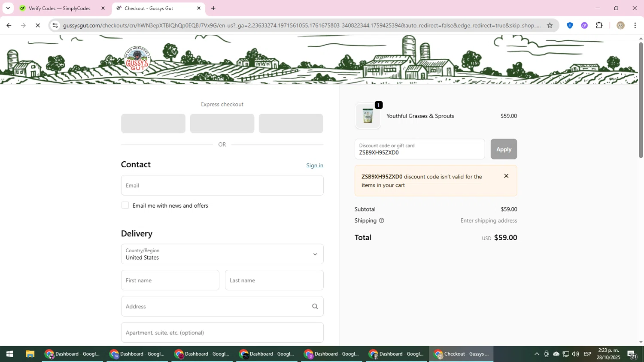Viewport: 644px width, 362px height.
Task: Click the OneDrive cloud tray icon
Action: pos(556,354)
